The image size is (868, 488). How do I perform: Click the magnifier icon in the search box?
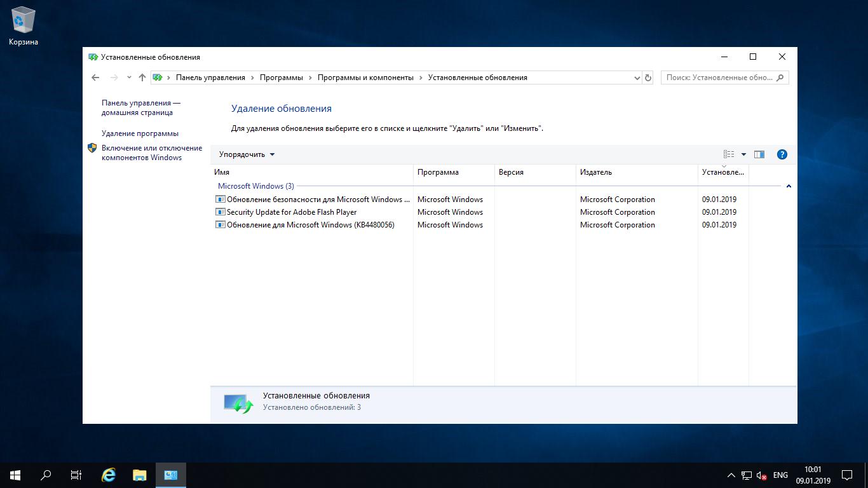781,78
